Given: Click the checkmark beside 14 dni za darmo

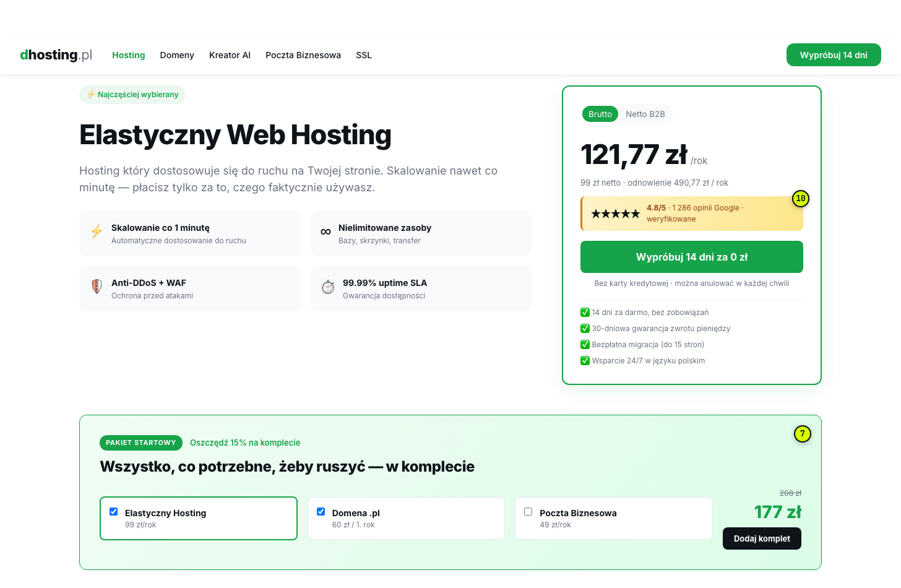Looking at the screenshot, I should pos(585,313).
